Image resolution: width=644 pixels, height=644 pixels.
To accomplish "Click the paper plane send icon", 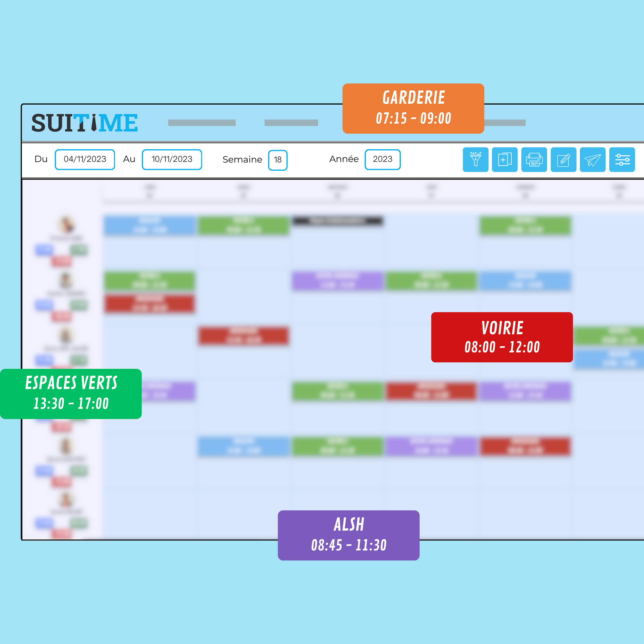I will tap(593, 160).
